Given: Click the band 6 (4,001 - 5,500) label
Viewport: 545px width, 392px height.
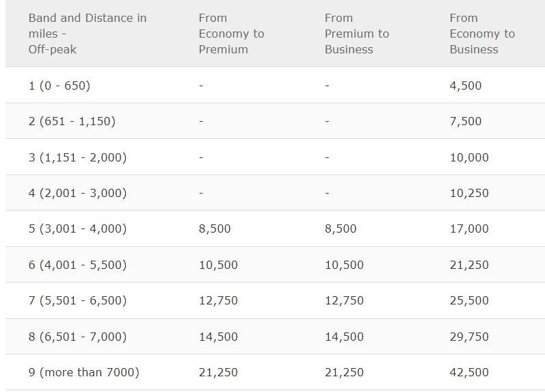Looking at the screenshot, I should coord(77,265).
